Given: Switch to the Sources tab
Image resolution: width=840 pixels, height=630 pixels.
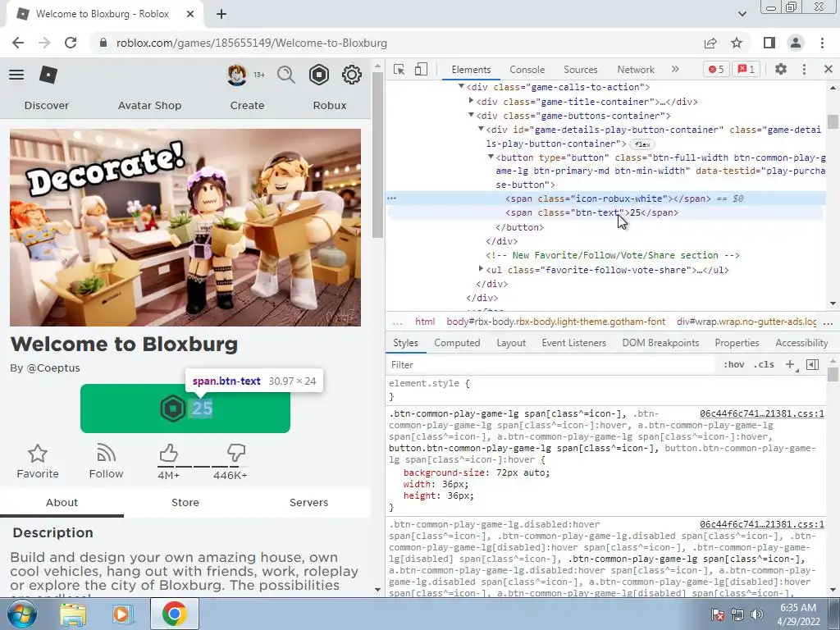Looking at the screenshot, I should (580, 70).
